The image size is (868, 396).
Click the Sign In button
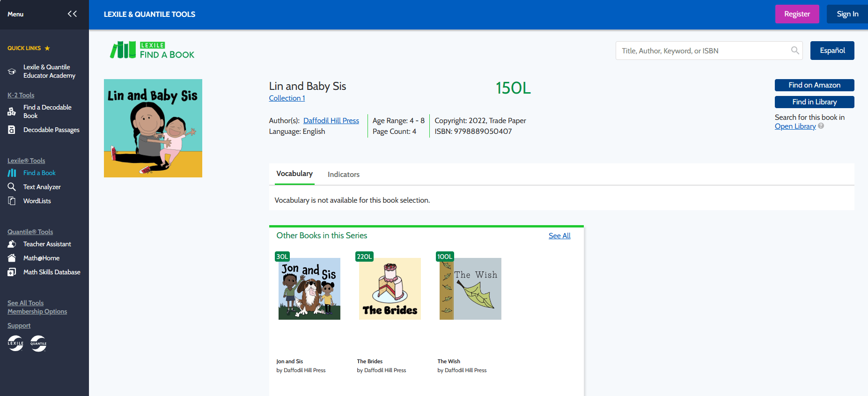point(847,14)
